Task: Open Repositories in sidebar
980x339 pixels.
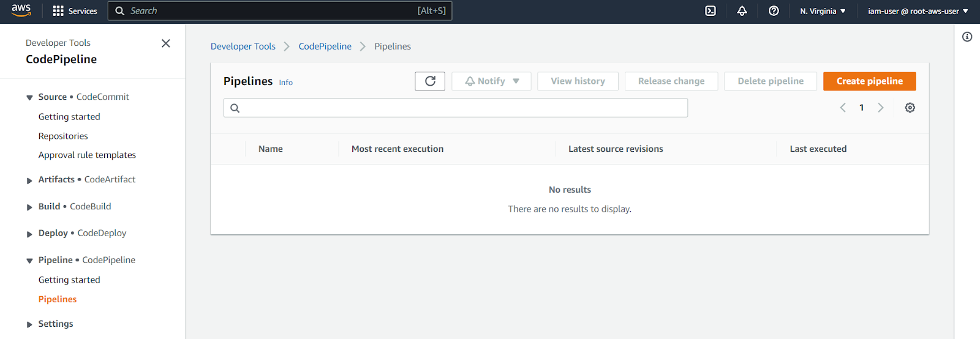Action: (x=63, y=136)
